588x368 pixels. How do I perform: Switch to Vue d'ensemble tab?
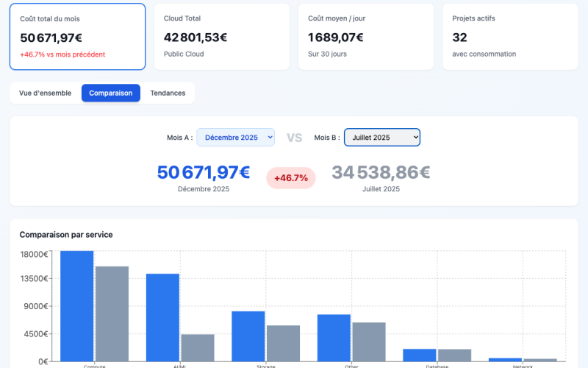coord(46,93)
